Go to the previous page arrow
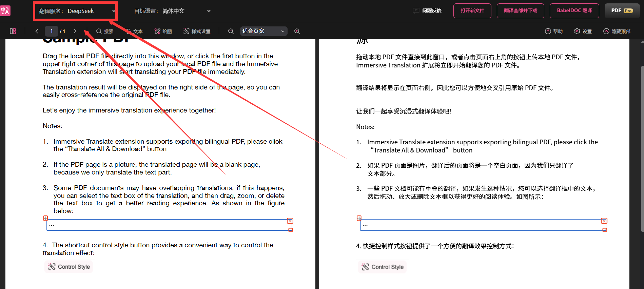644x289 pixels. [x=37, y=31]
